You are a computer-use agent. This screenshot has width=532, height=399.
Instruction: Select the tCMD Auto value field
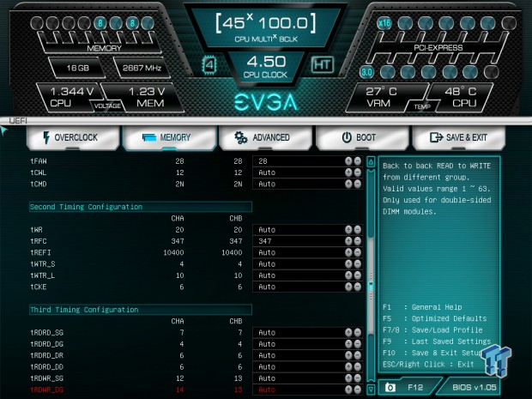pyautogui.click(x=307, y=184)
